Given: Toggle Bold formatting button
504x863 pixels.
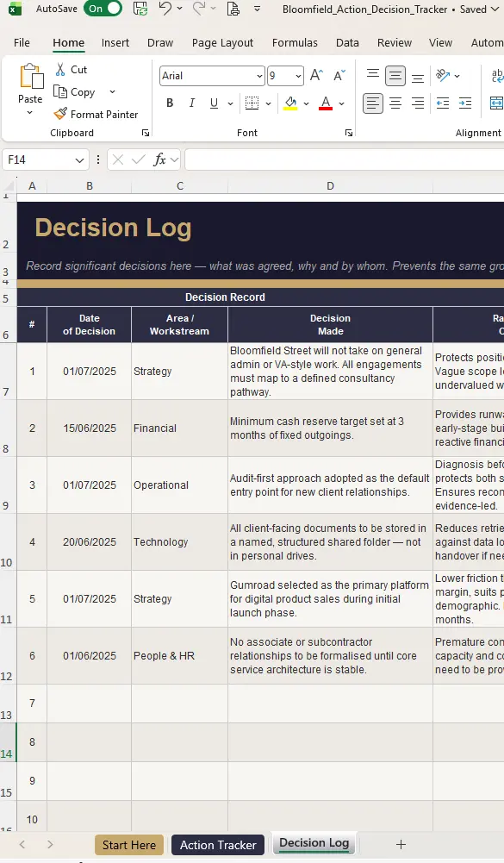Looking at the screenshot, I should click(x=170, y=103).
